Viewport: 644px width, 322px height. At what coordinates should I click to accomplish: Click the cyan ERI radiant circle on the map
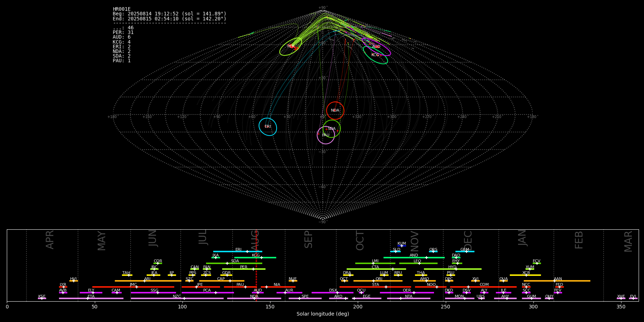268,127
